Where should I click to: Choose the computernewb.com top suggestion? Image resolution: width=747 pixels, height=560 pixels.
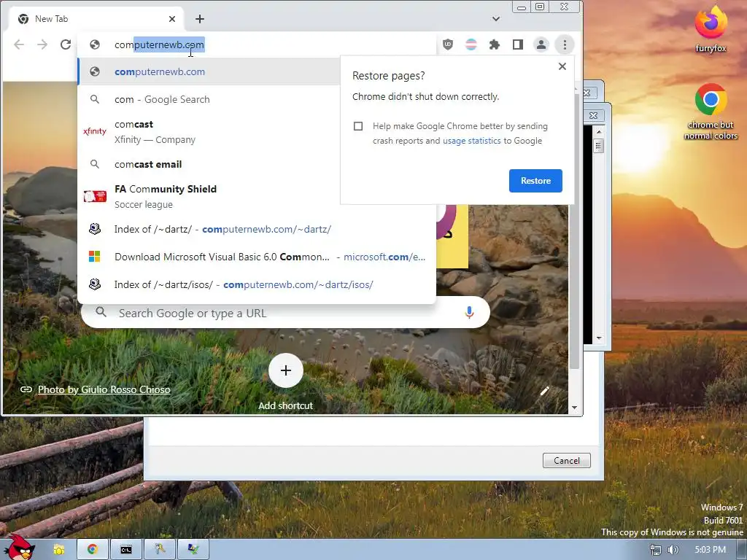pos(209,71)
